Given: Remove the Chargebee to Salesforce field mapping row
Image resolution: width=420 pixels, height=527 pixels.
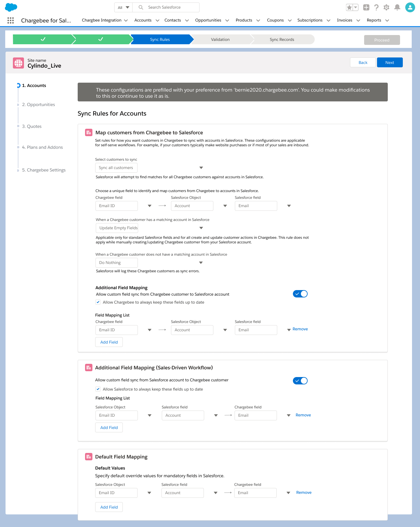Looking at the screenshot, I should point(300,329).
